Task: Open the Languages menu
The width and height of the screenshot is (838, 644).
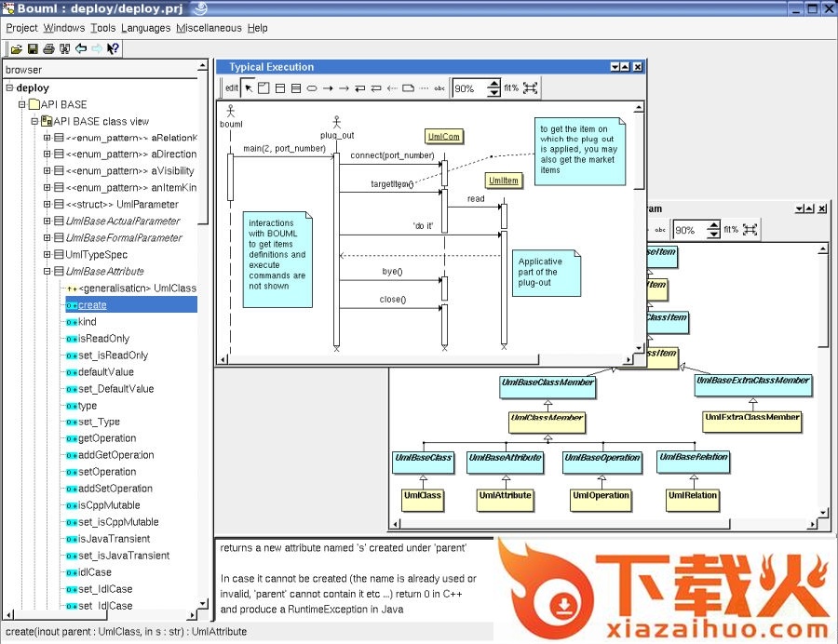Action: click(146, 28)
